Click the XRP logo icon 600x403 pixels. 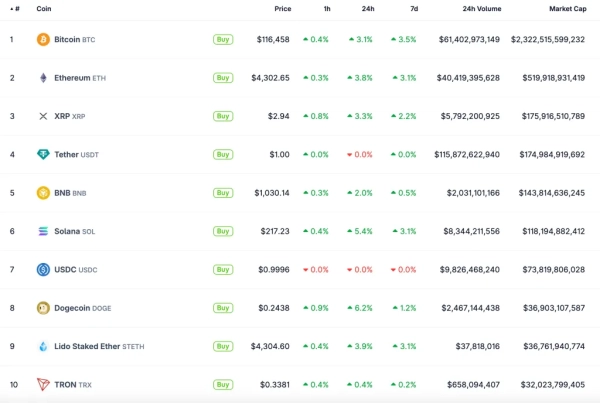point(43,116)
